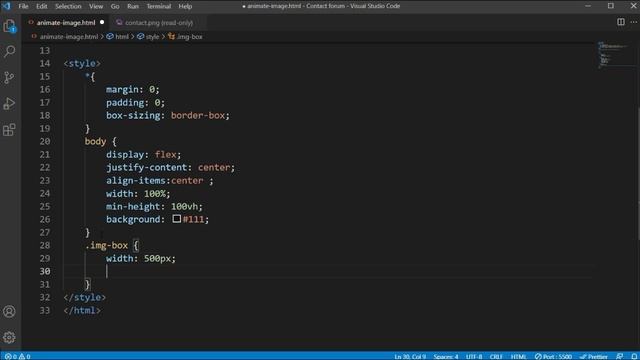Click the "min-height: 100vh;" line

(154, 207)
